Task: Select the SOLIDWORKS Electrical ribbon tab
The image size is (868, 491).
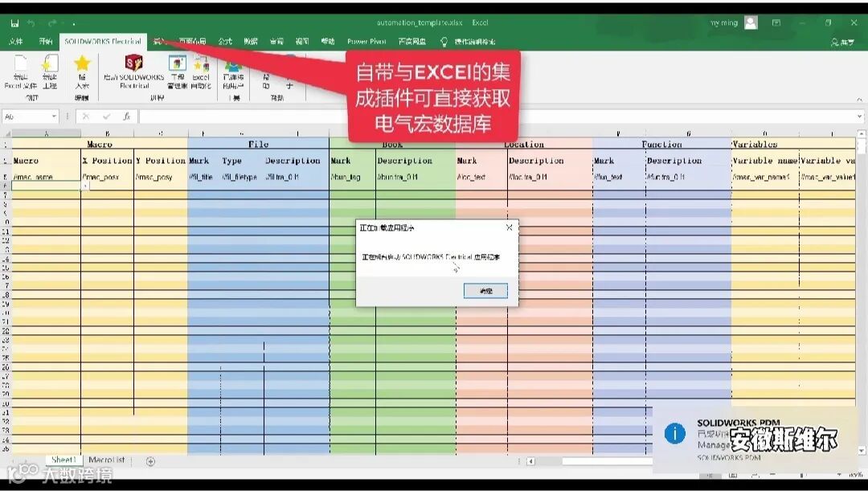Action: (103, 42)
